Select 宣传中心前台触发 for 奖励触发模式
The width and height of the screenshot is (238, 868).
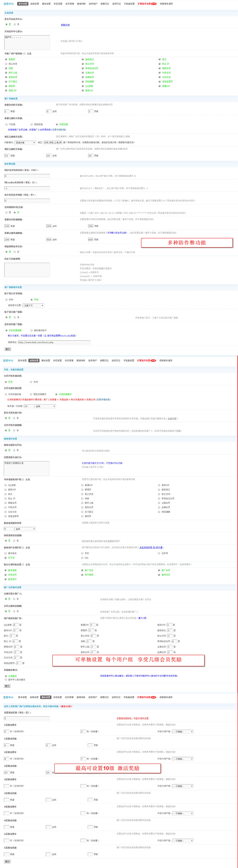[6, 680]
